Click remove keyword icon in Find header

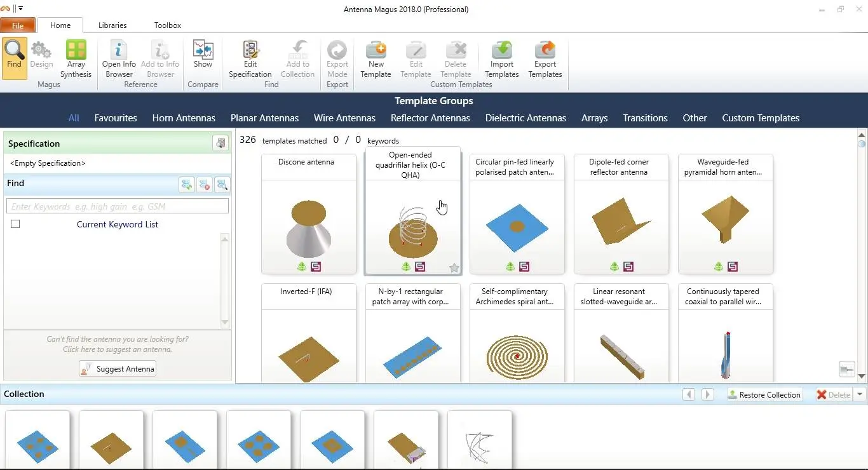coord(205,184)
